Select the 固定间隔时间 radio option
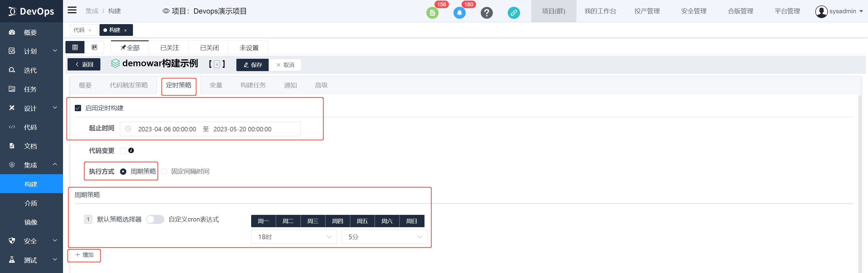Viewport: 868px width, 273px height. point(164,172)
